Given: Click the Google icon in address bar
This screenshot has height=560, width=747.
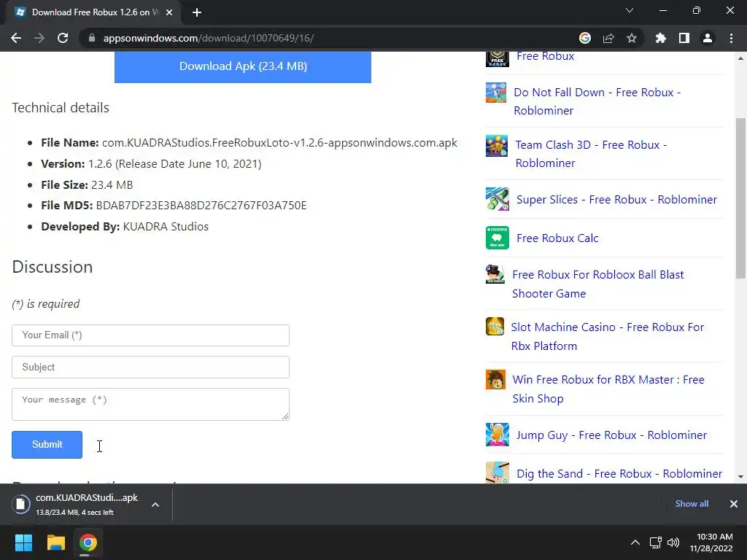Looking at the screenshot, I should tap(585, 38).
